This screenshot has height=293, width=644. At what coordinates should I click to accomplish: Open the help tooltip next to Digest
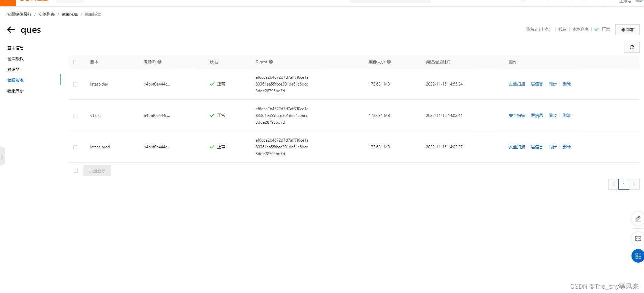(x=271, y=62)
